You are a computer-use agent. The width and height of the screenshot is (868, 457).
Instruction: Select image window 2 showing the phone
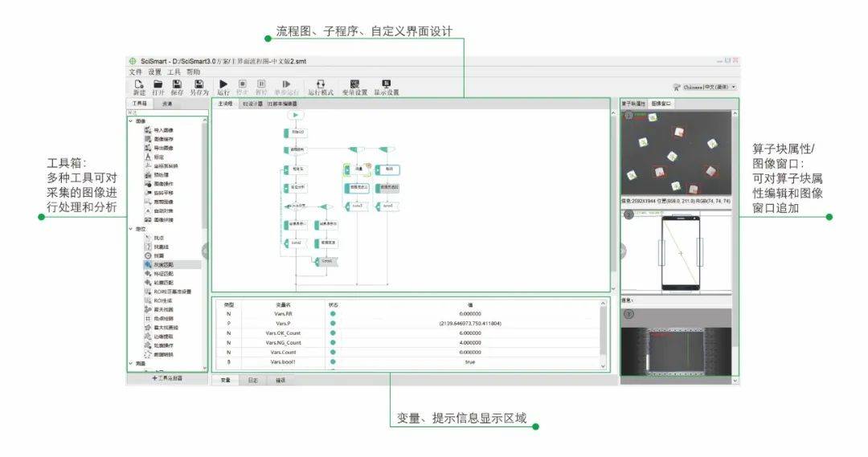click(676, 251)
